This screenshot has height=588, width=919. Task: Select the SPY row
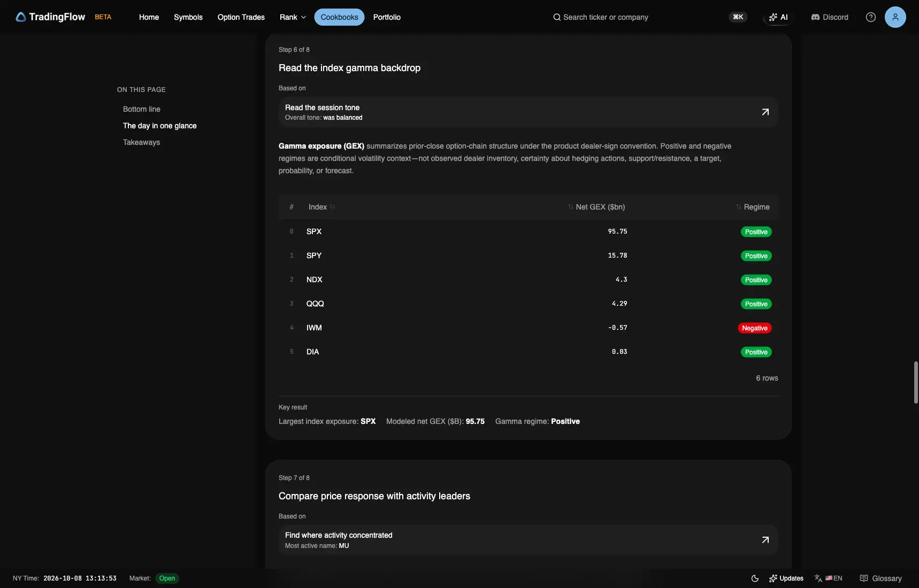click(528, 256)
